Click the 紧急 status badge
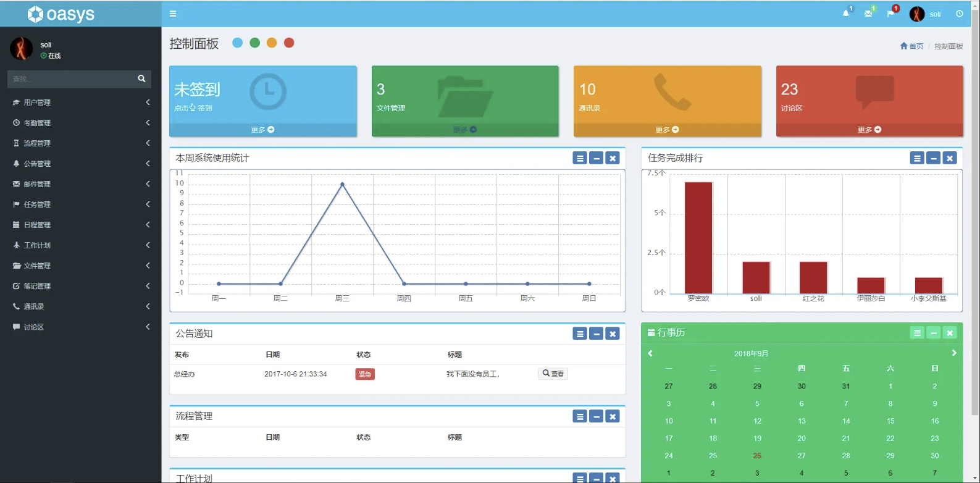 tap(365, 374)
